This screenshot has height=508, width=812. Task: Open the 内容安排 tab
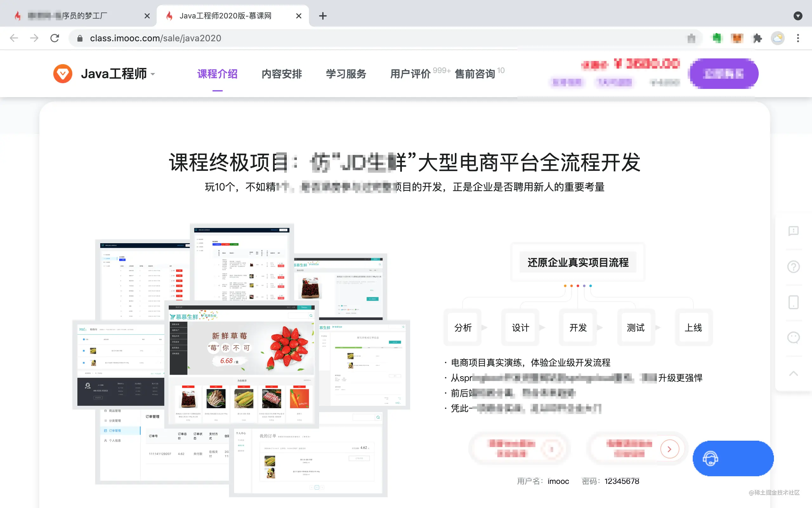[x=282, y=74]
